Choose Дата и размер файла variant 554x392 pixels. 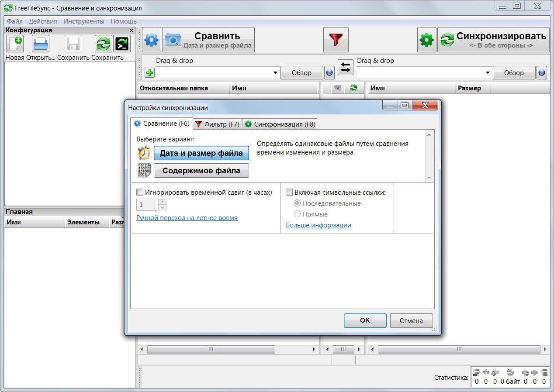(x=201, y=153)
